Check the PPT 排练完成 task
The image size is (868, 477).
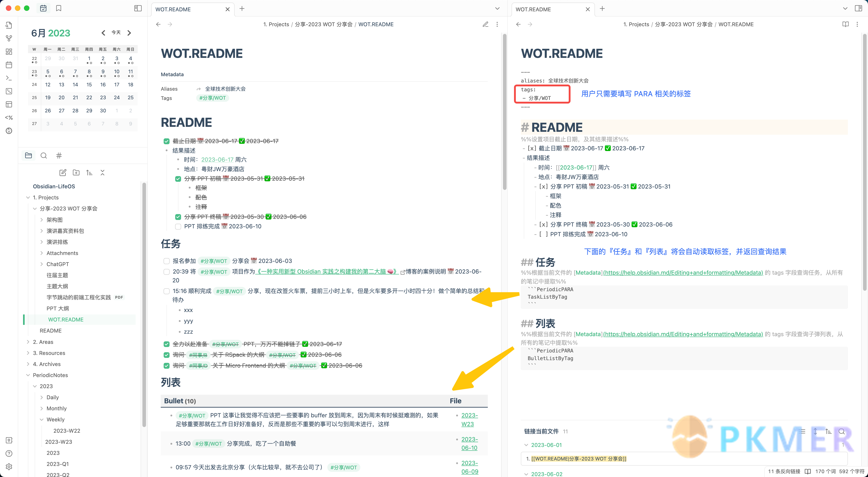[178, 227]
